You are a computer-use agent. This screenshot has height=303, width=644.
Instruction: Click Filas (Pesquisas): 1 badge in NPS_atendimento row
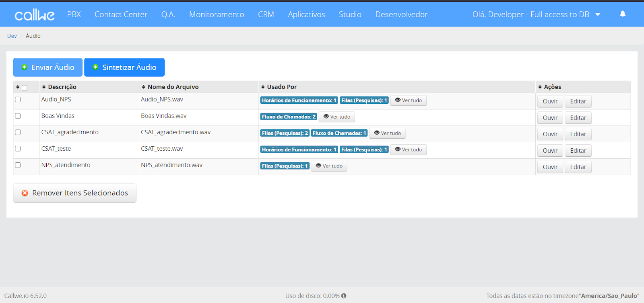[x=285, y=166]
